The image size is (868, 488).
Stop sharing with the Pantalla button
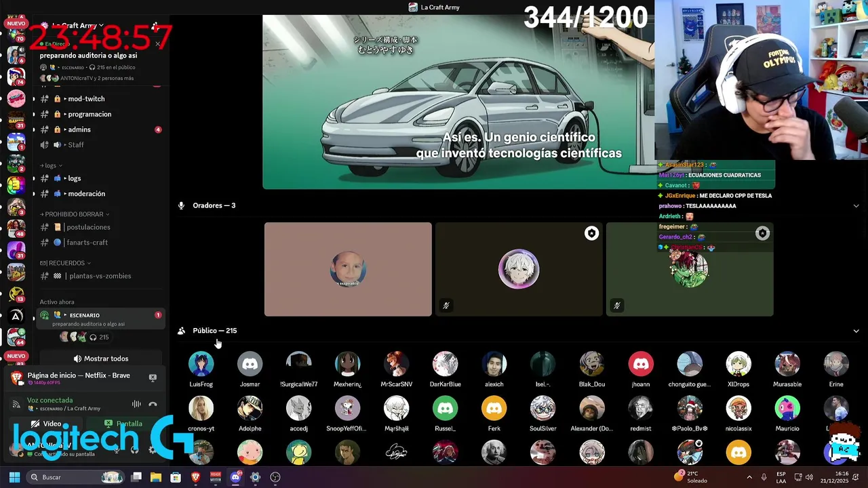(x=123, y=424)
